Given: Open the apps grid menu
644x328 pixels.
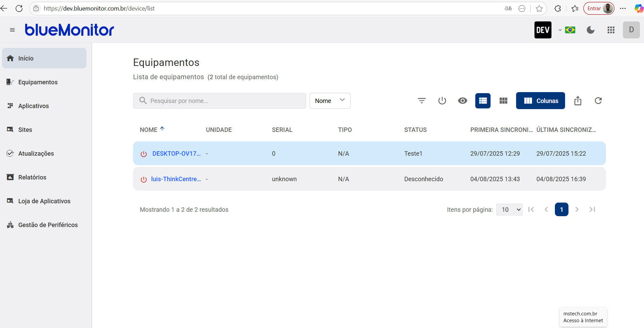Looking at the screenshot, I should point(611,30).
